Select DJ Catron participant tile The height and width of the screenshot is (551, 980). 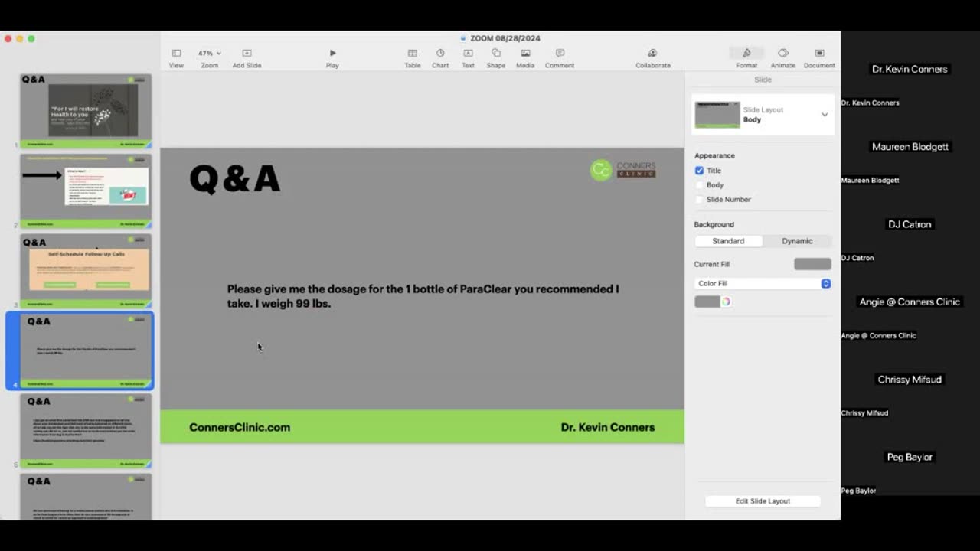click(910, 224)
